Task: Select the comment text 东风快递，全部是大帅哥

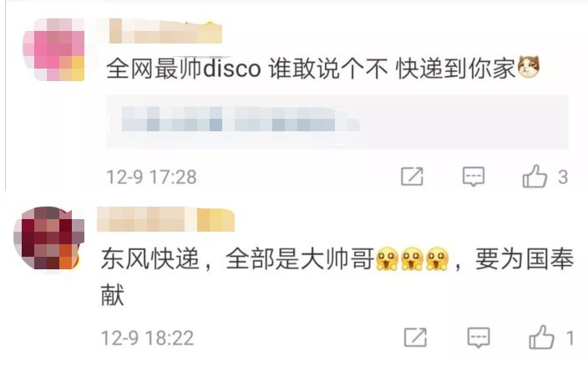Action: (x=238, y=259)
